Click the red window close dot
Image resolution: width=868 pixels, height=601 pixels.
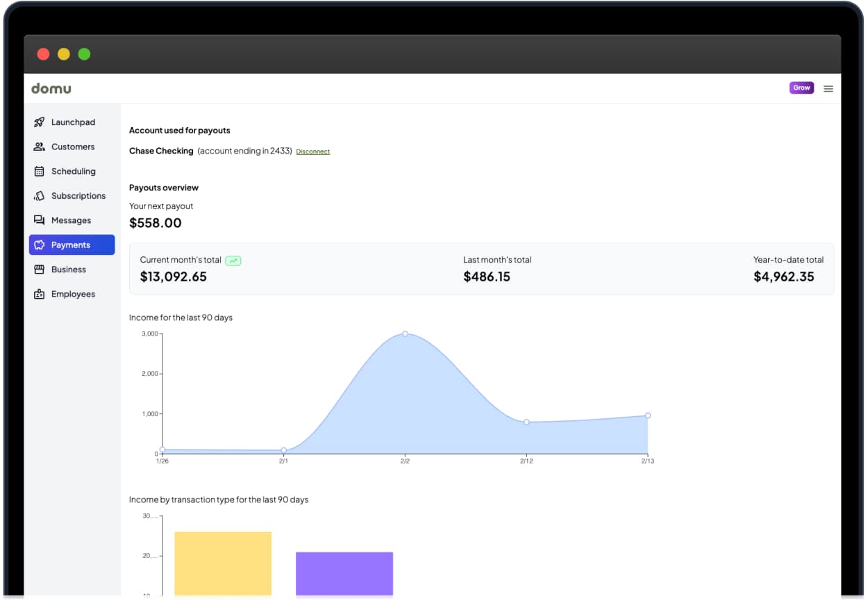[43, 54]
